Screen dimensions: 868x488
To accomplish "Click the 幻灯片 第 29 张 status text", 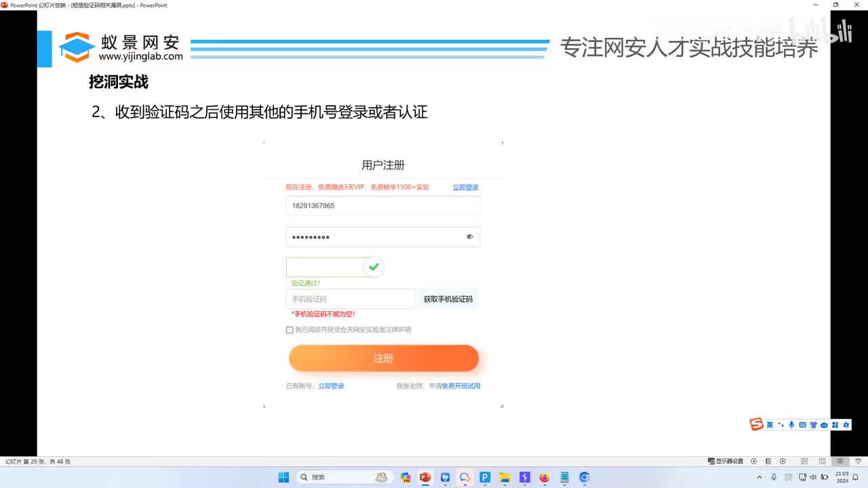I will pos(37,462).
